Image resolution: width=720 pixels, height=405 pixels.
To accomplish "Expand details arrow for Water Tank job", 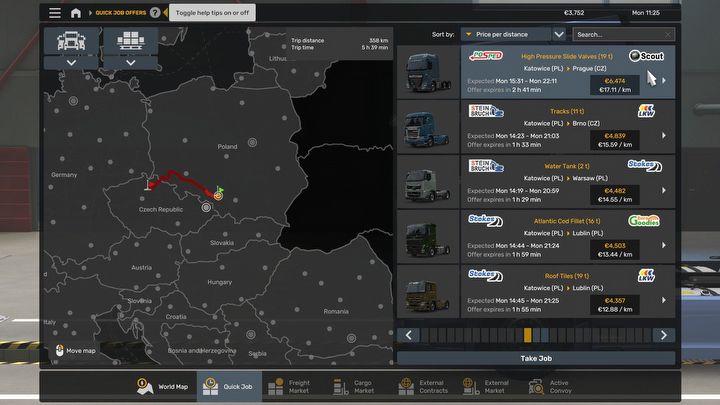I will point(664,190).
